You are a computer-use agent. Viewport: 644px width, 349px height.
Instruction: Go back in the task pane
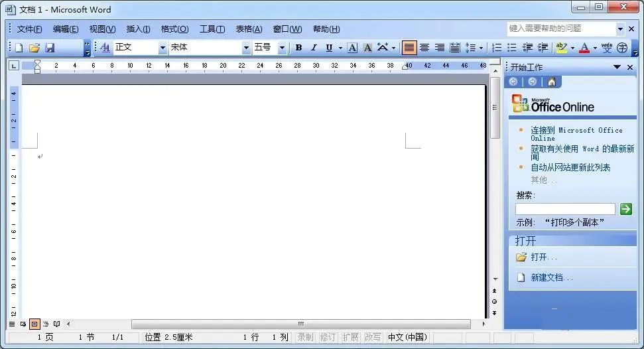tap(513, 82)
